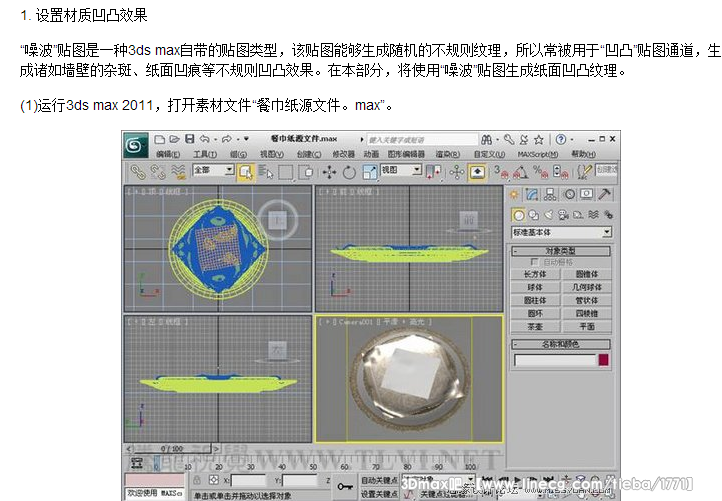722x501 pixels.
Task: Open the 标准基本体 primitives dropdown
Action: pos(561,233)
